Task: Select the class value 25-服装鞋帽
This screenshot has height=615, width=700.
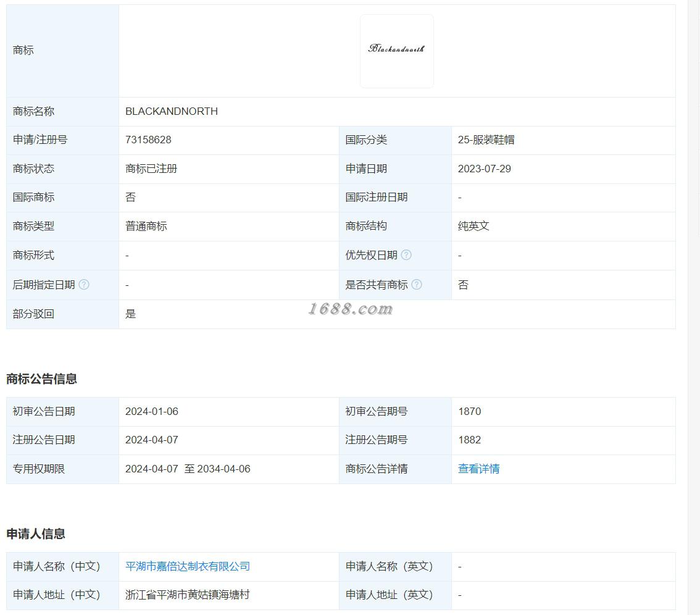Action: 486,140
